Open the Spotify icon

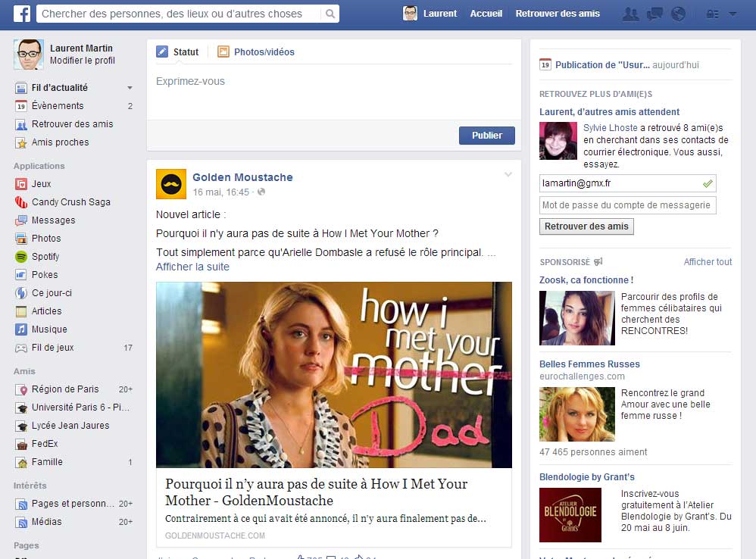[21, 257]
